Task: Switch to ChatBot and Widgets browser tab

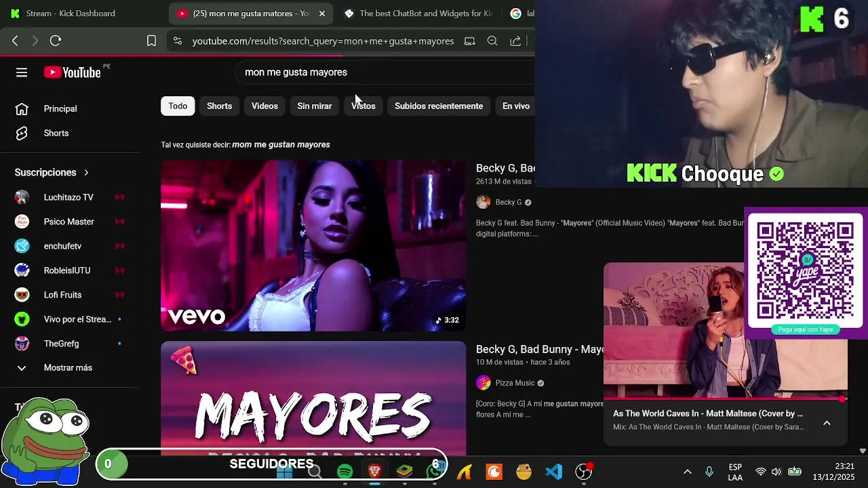Action: coord(418,14)
